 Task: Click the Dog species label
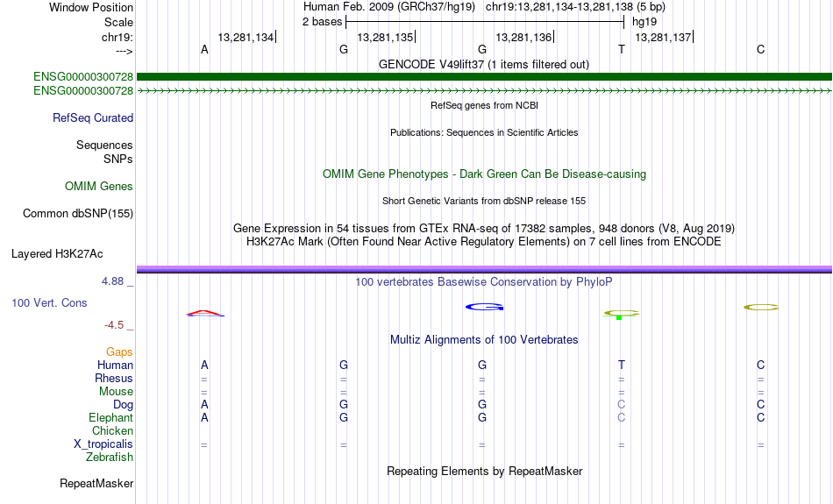[x=123, y=405]
